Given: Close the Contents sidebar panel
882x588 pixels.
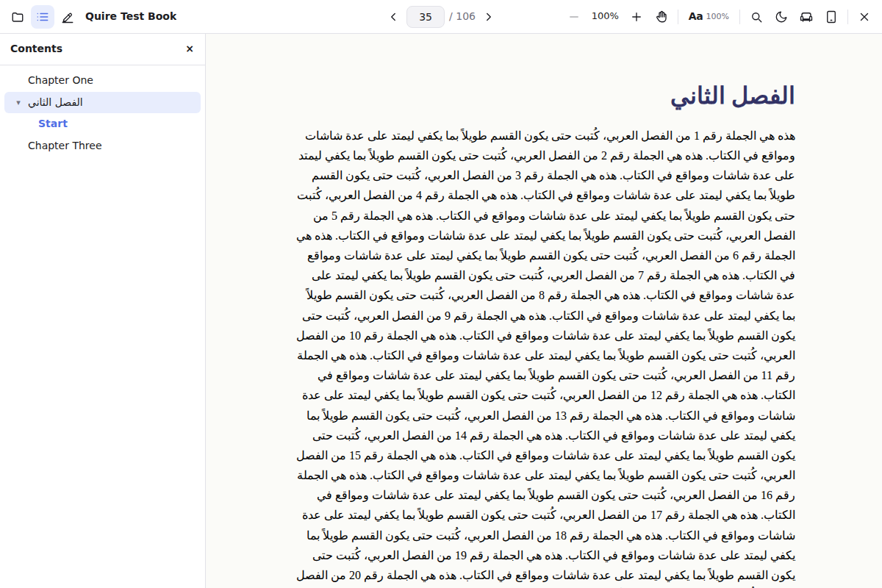Looking at the screenshot, I should pos(190,49).
